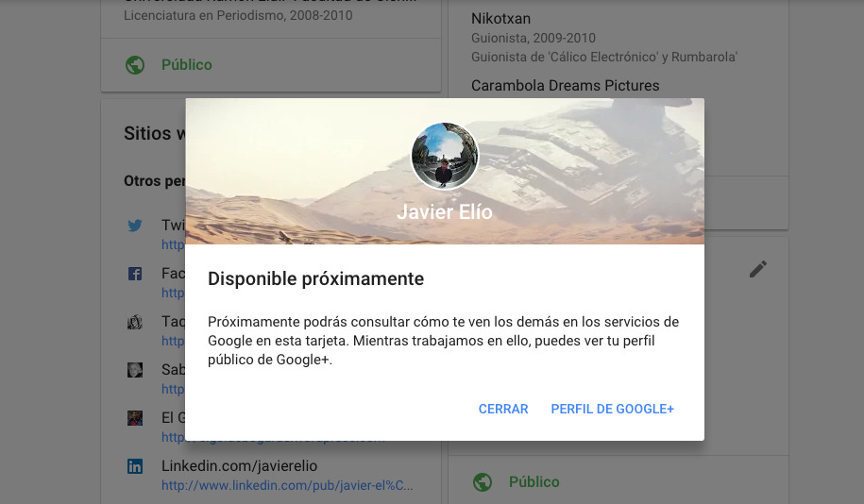The image size is (864, 504).
Task: Open the linkedin.com/pub/javier-el link
Action: coord(287,485)
